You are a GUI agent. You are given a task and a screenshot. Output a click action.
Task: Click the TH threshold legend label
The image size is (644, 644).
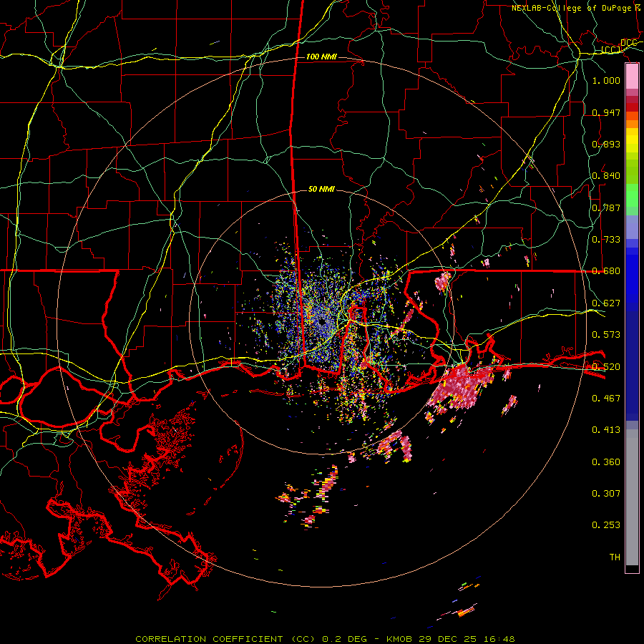tap(615, 557)
